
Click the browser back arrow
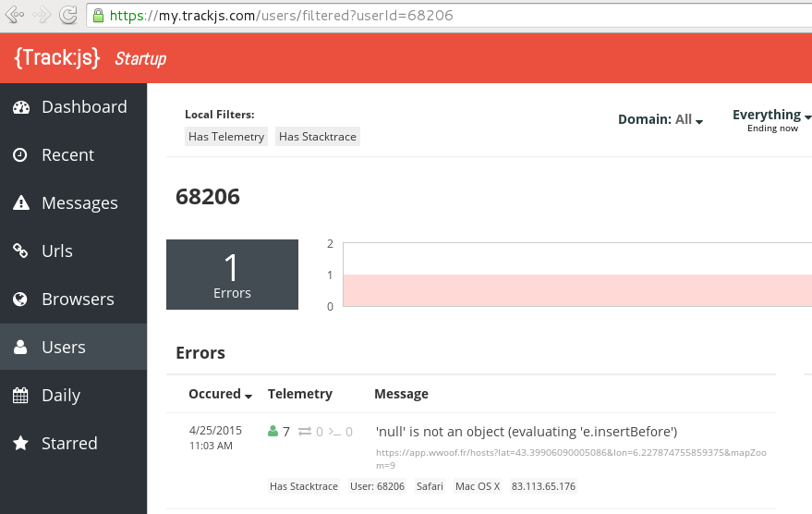pyautogui.click(x=15, y=15)
